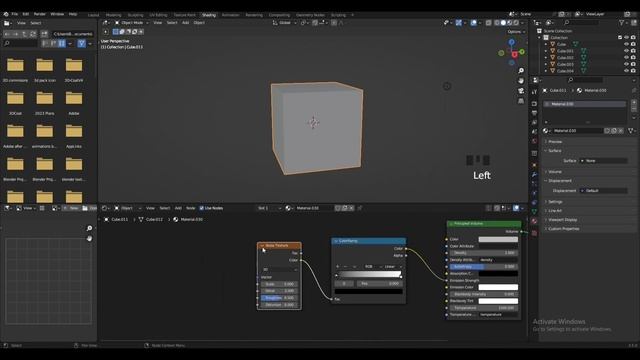
Task: Open the Add menu in shader editor
Action: (x=178, y=208)
